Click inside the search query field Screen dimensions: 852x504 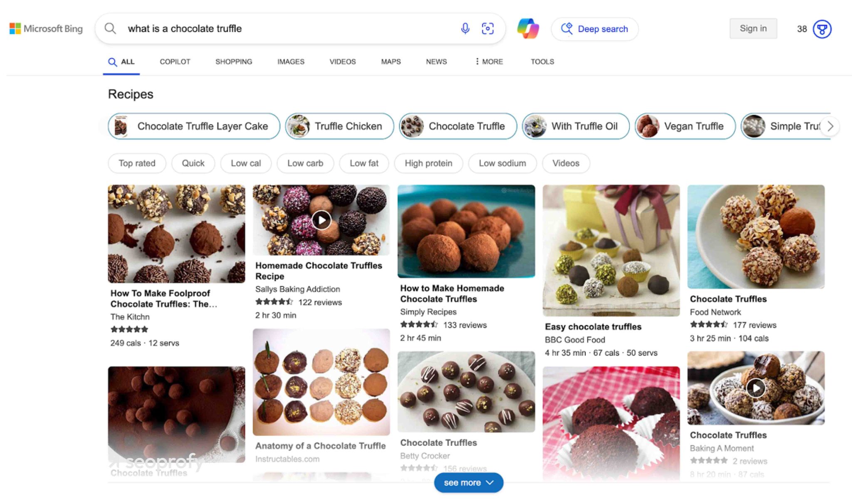250,29
